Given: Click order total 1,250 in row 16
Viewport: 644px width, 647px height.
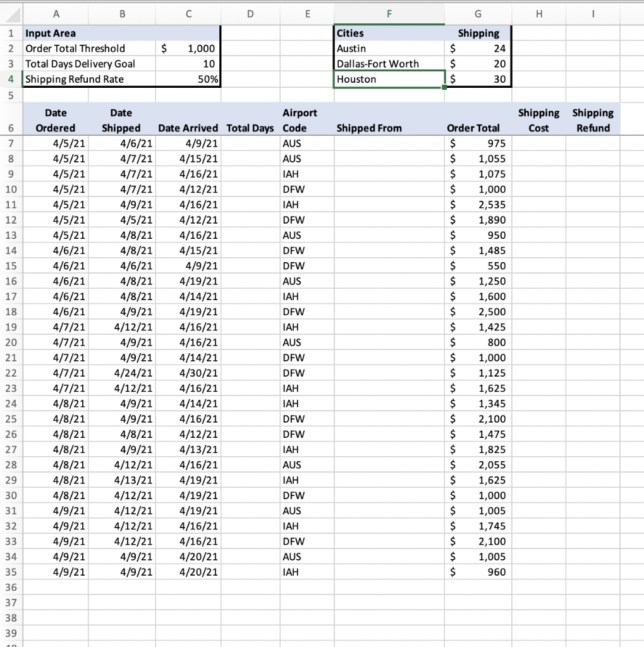Looking at the screenshot, I should coord(478,281).
